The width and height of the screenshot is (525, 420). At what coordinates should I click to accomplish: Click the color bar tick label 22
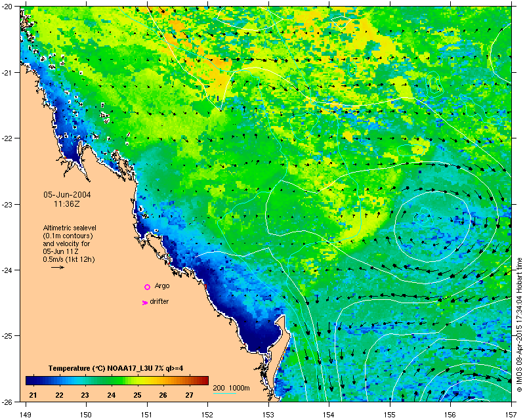59,395
